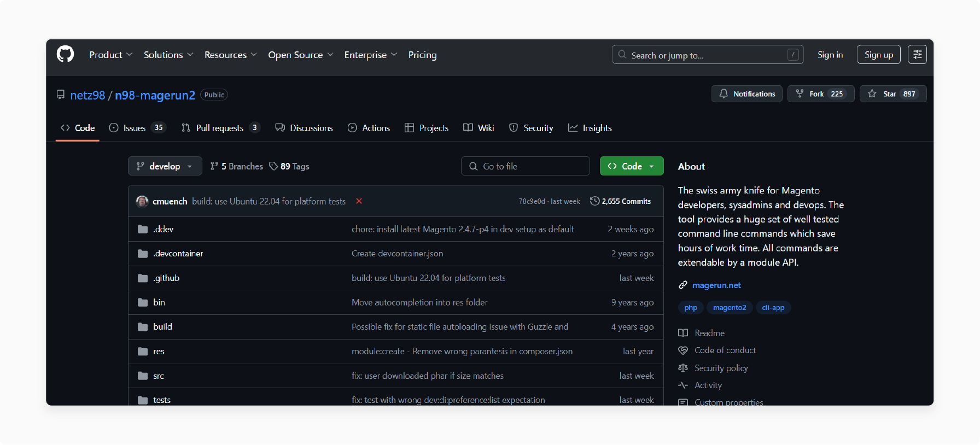
Task: Open the Actions tab
Action: tap(369, 128)
